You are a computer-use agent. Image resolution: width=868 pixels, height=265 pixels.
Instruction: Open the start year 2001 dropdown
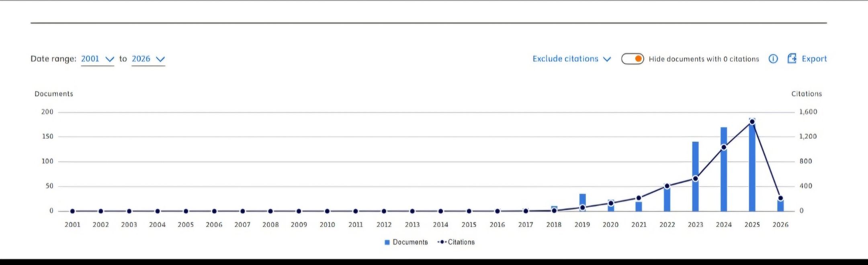click(98, 59)
